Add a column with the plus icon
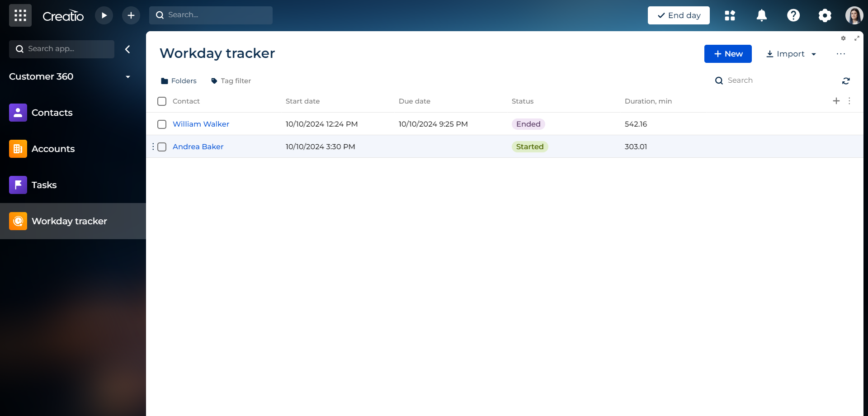The image size is (868, 416). pos(836,101)
